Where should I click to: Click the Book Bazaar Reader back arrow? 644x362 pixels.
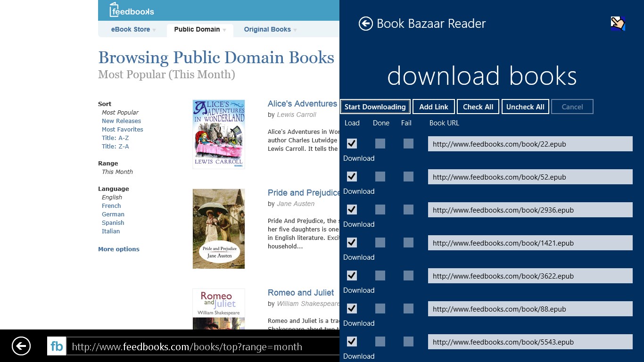(x=365, y=24)
